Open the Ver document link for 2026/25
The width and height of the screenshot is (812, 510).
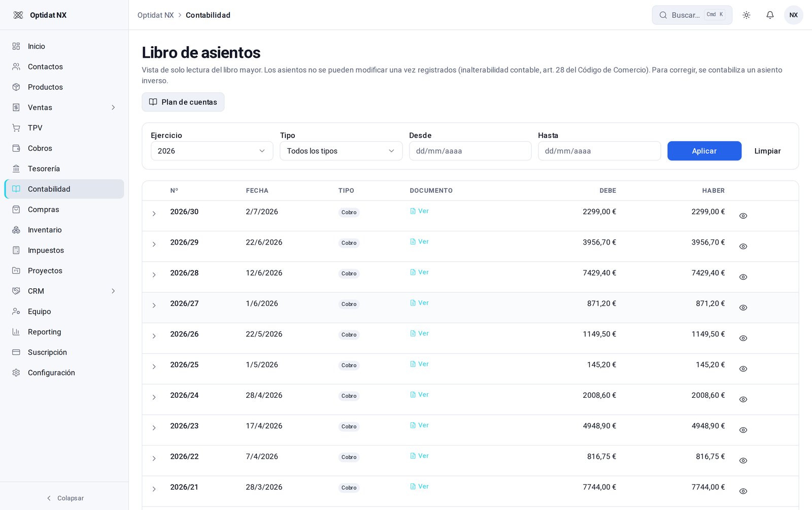click(x=420, y=364)
